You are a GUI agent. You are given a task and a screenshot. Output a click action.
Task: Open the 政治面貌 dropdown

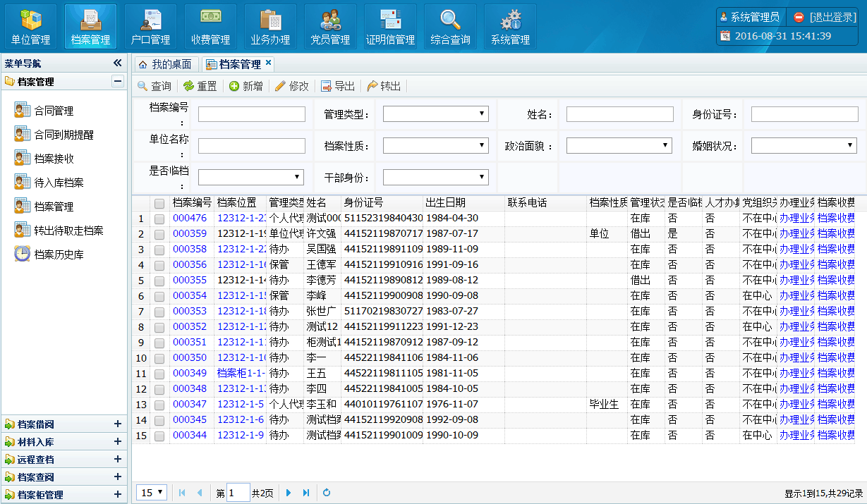click(619, 145)
